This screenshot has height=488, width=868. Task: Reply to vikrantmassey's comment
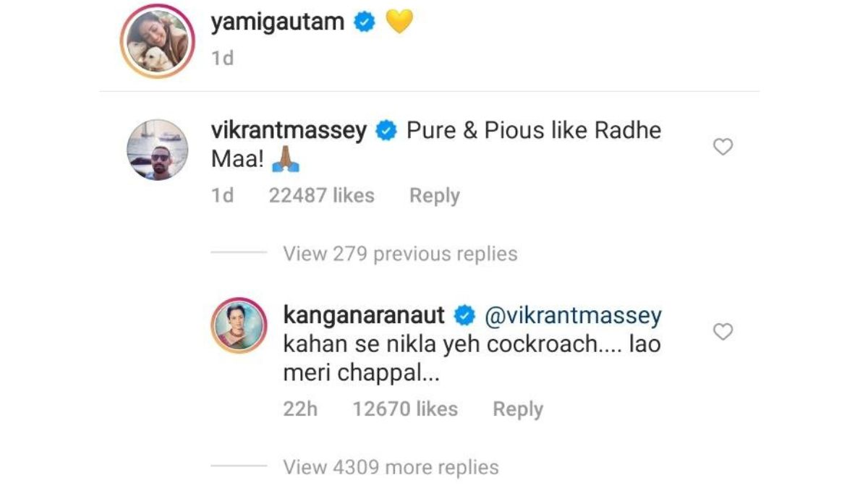click(x=435, y=195)
